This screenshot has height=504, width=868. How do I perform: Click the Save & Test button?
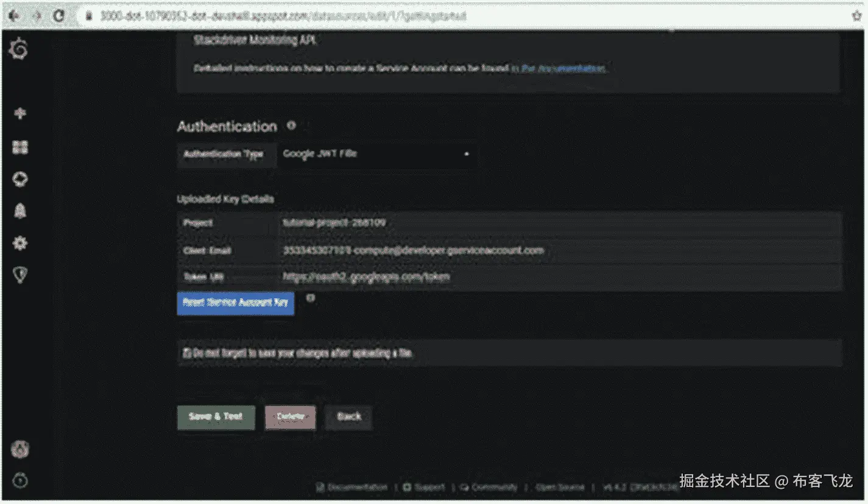216,417
